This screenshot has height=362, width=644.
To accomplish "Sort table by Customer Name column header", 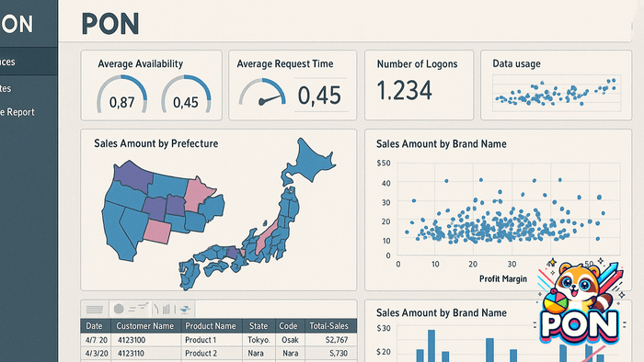I will tap(145, 326).
